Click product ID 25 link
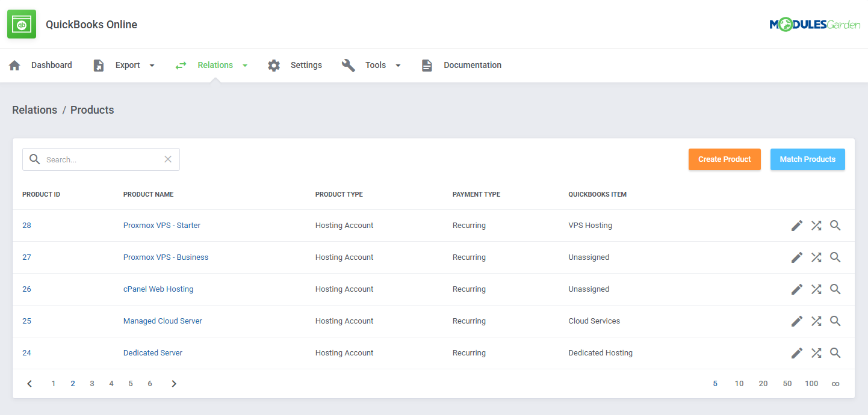 coord(26,321)
